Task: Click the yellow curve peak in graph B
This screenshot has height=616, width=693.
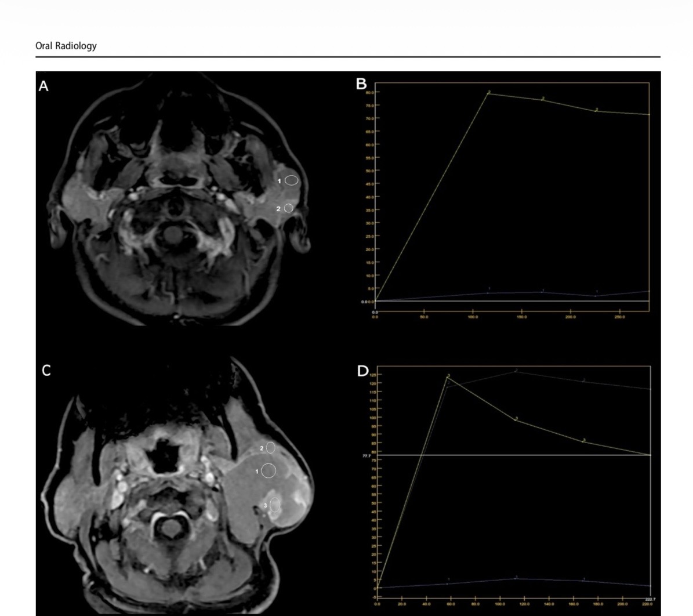Action: [x=488, y=93]
